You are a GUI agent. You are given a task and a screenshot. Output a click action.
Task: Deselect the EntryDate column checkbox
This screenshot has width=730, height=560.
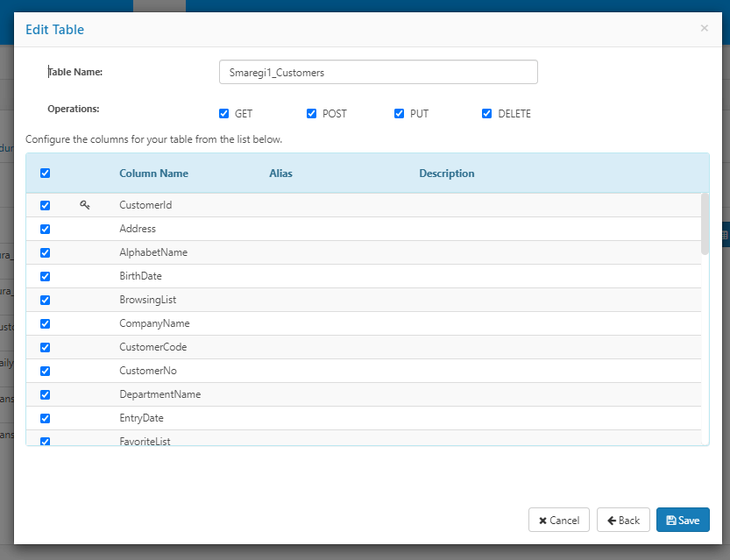coord(46,419)
